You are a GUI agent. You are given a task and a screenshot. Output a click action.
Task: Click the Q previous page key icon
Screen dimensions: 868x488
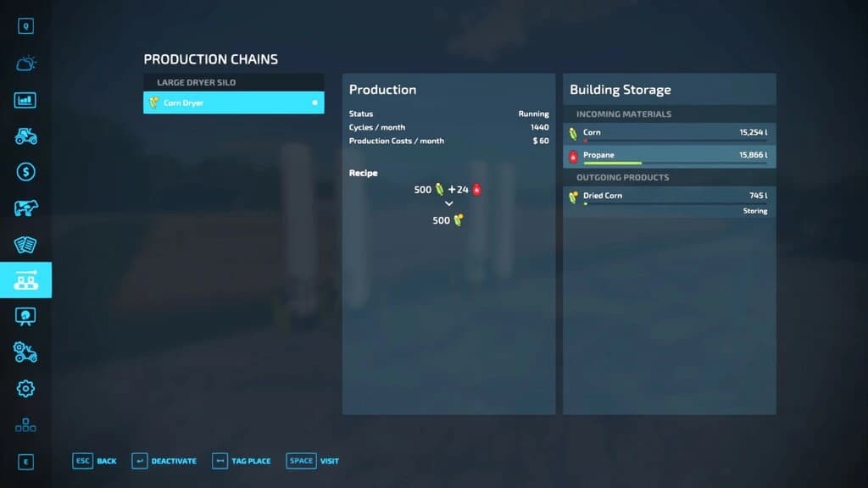pos(25,26)
